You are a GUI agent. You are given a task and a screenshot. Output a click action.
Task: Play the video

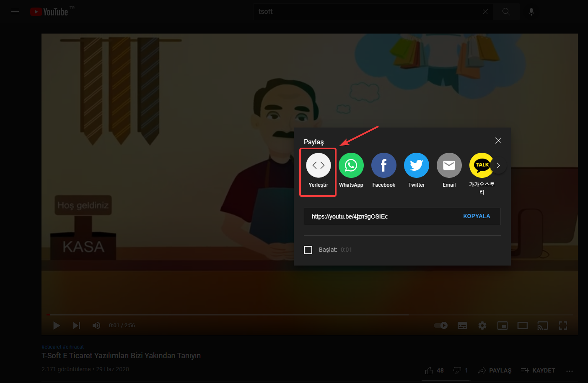point(57,326)
